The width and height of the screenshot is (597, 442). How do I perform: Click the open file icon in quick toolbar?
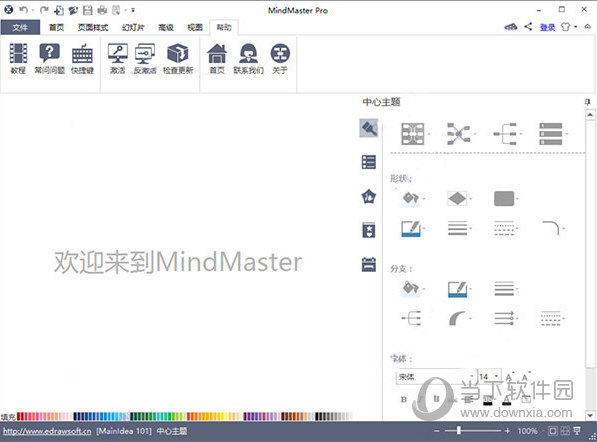(x=73, y=10)
